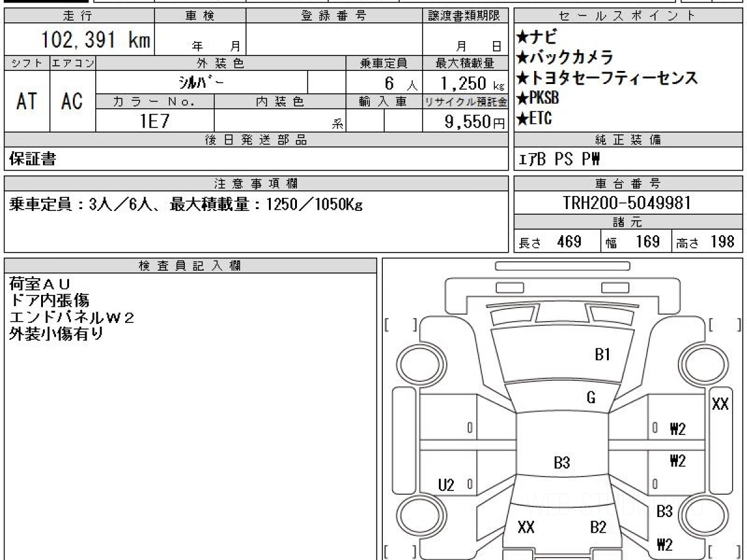Click the U2 damage mark on the diagram
The width and height of the screenshot is (747, 560).
click(x=446, y=485)
